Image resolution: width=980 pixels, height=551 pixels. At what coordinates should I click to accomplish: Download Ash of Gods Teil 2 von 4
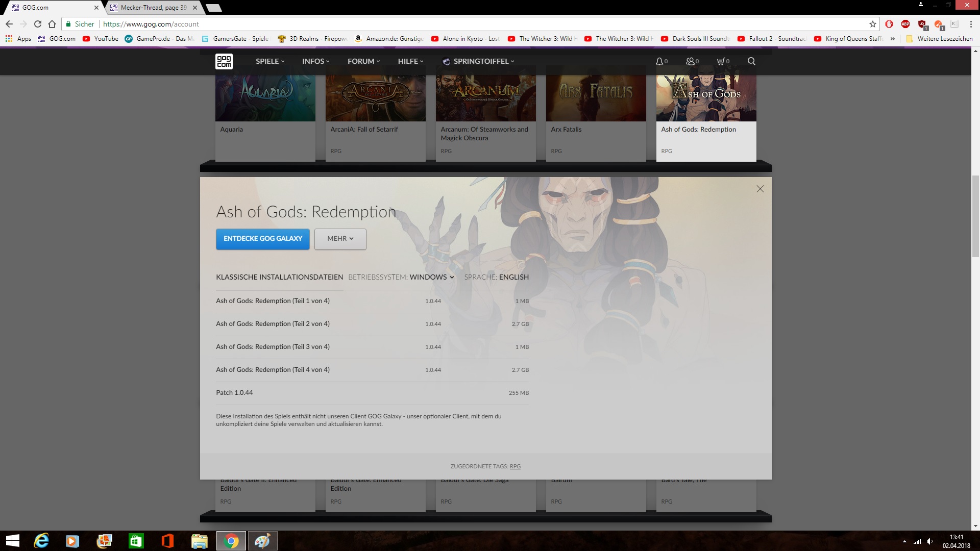coord(372,324)
